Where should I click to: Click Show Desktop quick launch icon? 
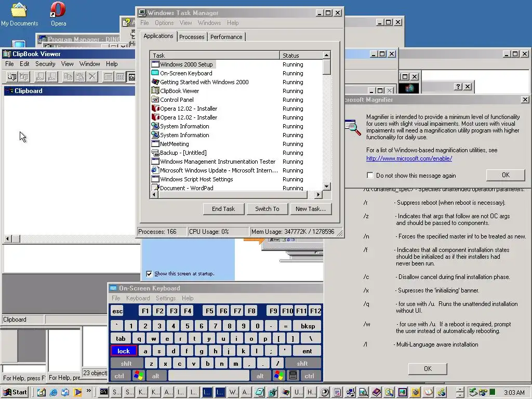point(42,392)
